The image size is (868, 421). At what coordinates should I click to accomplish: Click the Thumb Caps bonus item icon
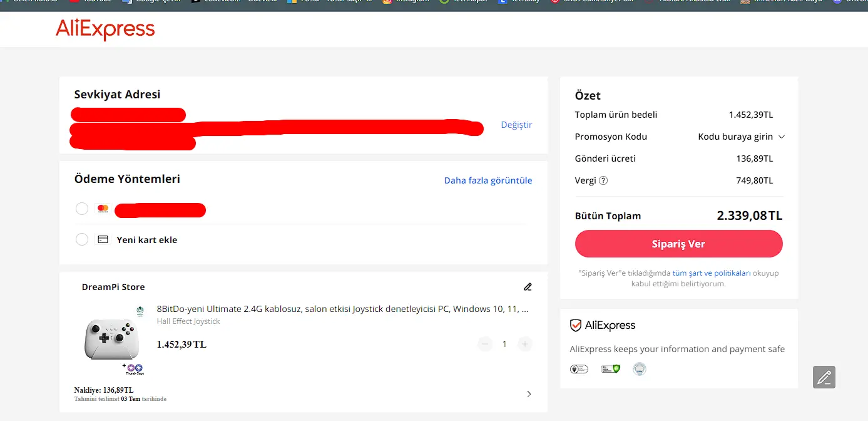(x=135, y=368)
